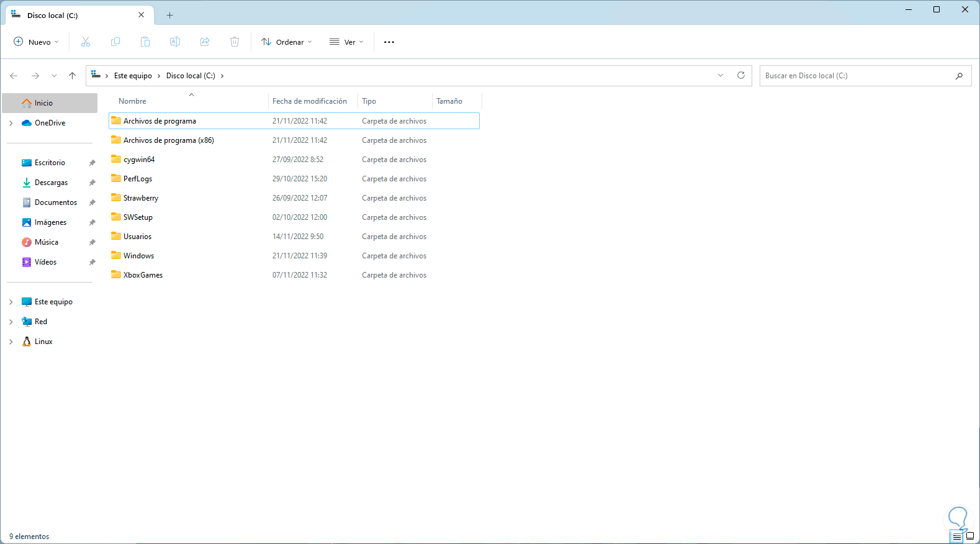Select the PerfLogs folder row
Viewport: 980px width, 544px height.
coord(294,179)
